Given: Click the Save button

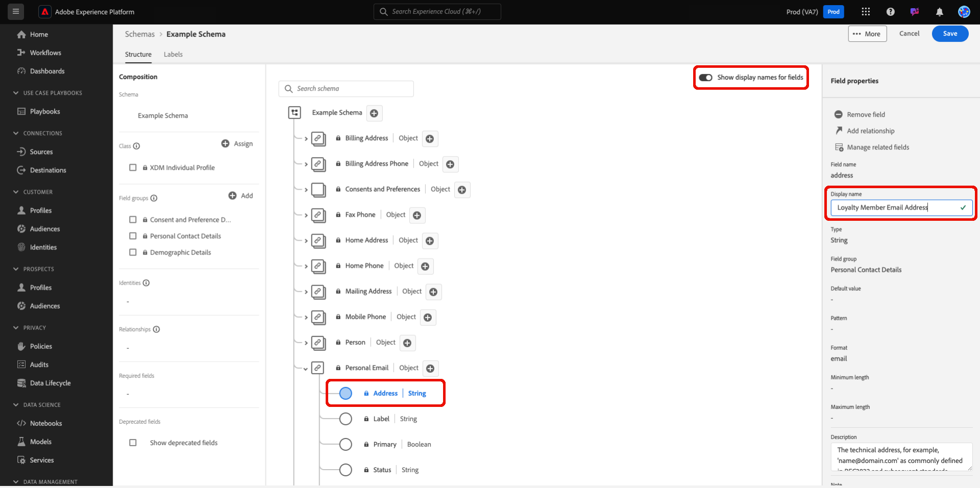Looking at the screenshot, I should [950, 34].
